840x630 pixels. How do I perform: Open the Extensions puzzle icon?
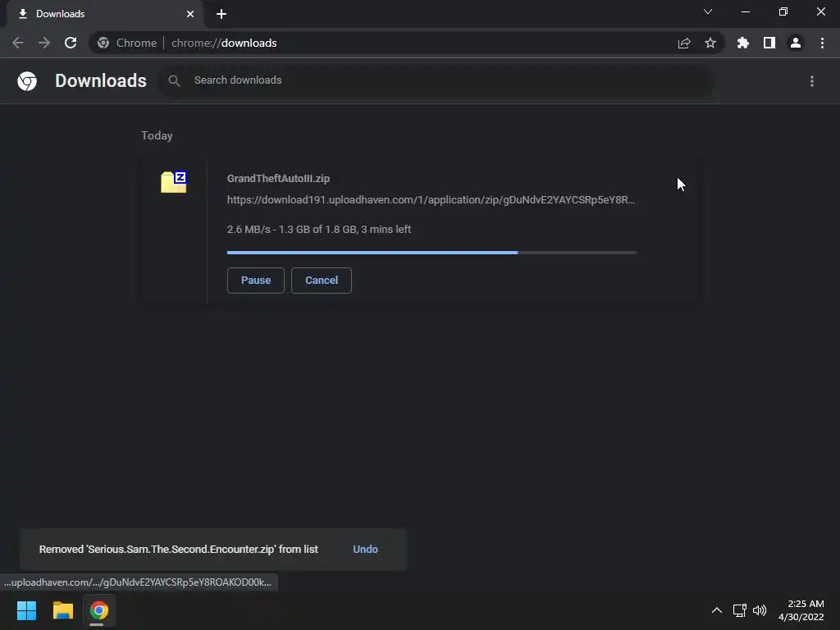tap(743, 43)
